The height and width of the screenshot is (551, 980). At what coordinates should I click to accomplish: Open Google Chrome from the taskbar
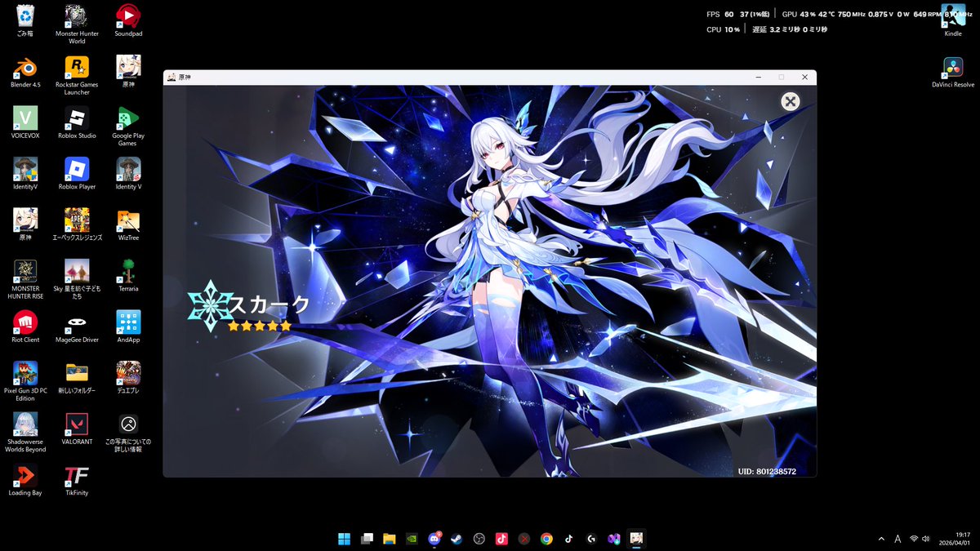pyautogui.click(x=546, y=538)
